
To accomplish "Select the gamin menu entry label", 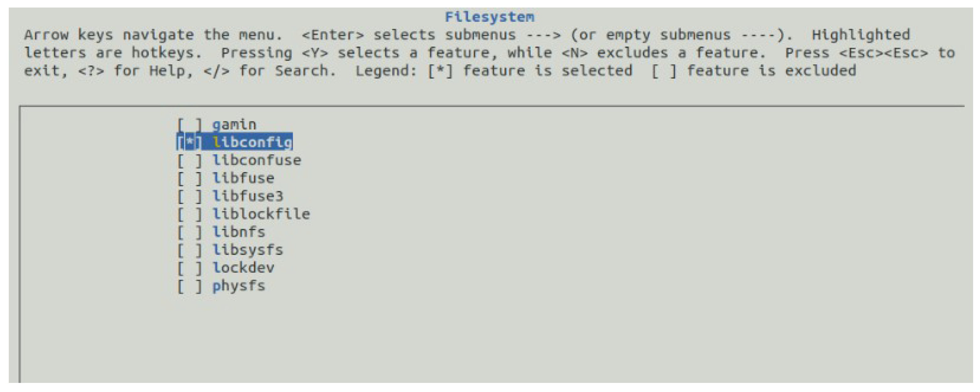I will point(234,125).
